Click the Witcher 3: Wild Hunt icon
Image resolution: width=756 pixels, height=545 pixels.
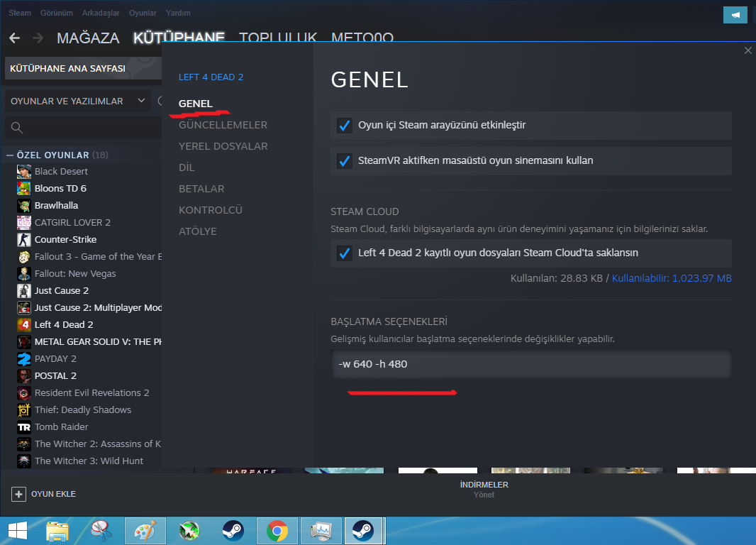point(23,461)
